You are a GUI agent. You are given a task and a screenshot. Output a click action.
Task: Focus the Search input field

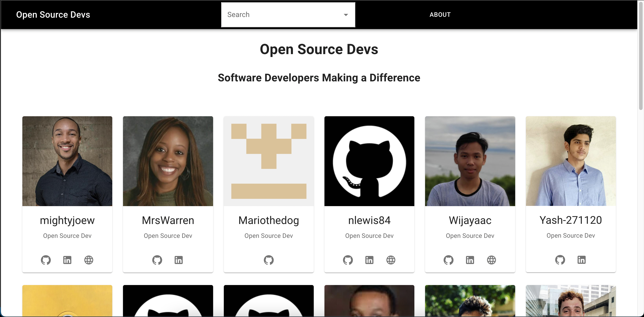pos(280,15)
